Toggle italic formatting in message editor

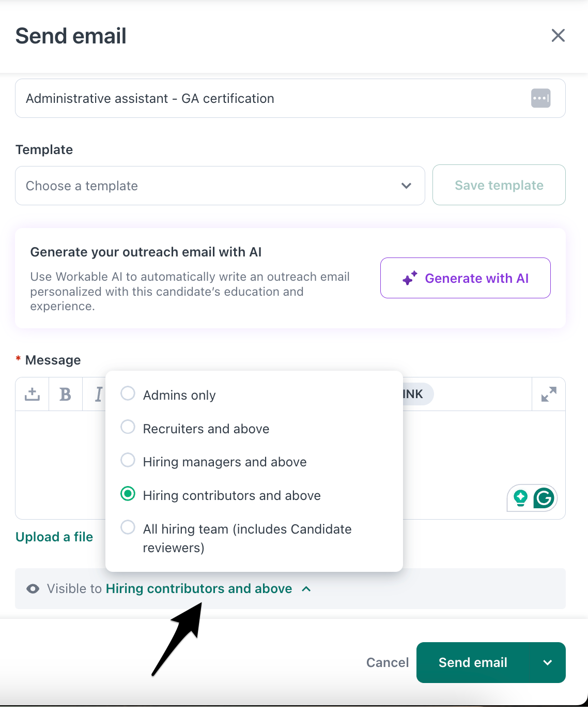pos(98,394)
